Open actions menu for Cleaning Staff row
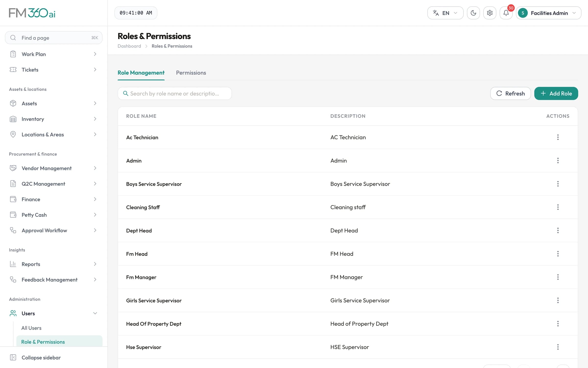The height and width of the screenshot is (368, 588). tap(558, 207)
